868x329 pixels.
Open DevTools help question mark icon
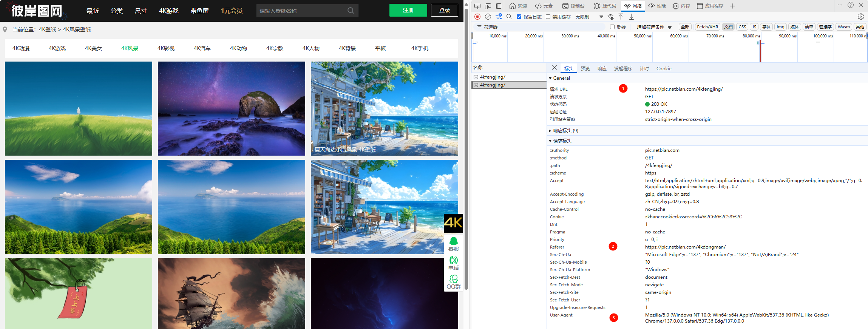pos(850,5)
